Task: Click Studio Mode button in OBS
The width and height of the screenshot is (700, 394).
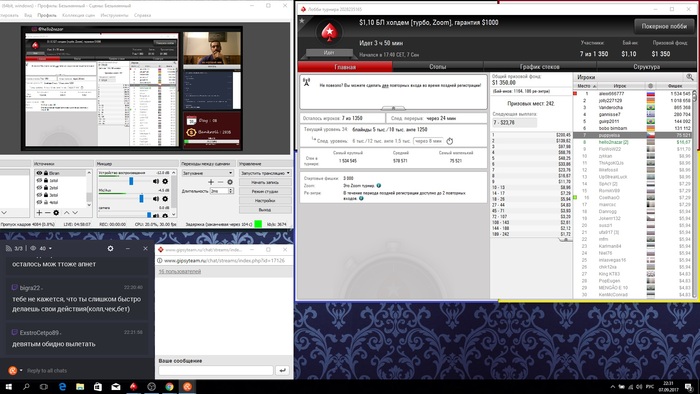Action: tap(265, 191)
